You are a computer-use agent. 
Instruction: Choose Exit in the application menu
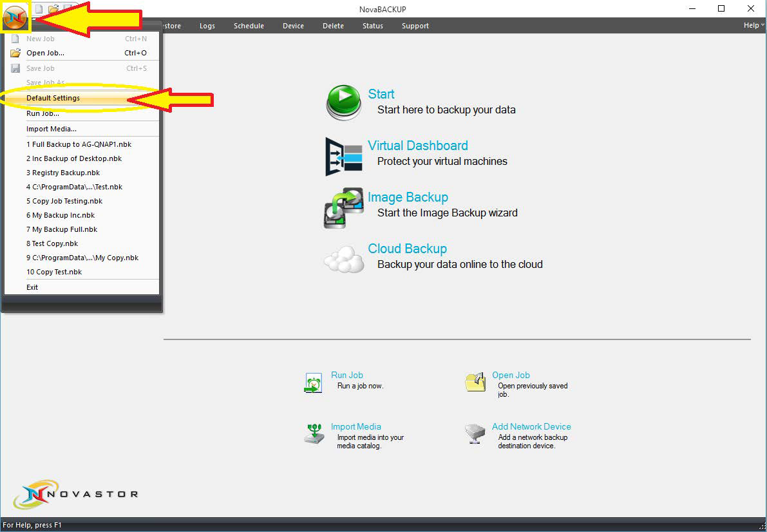pos(82,287)
